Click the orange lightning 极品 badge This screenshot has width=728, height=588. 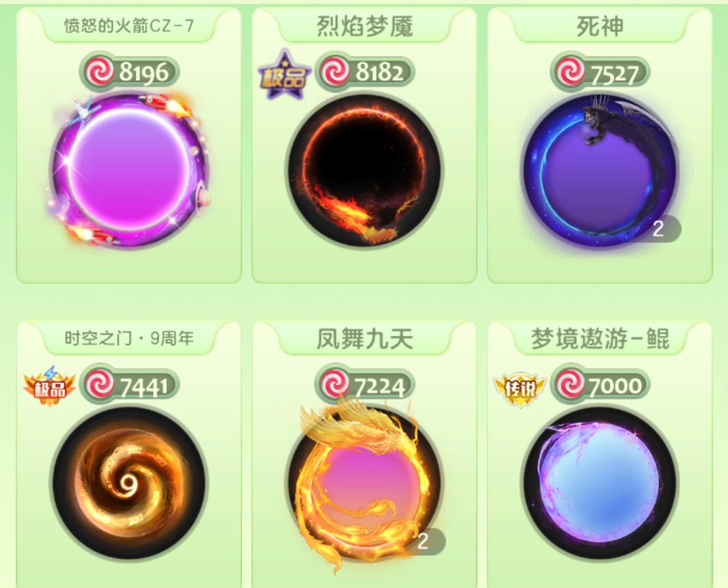49,386
